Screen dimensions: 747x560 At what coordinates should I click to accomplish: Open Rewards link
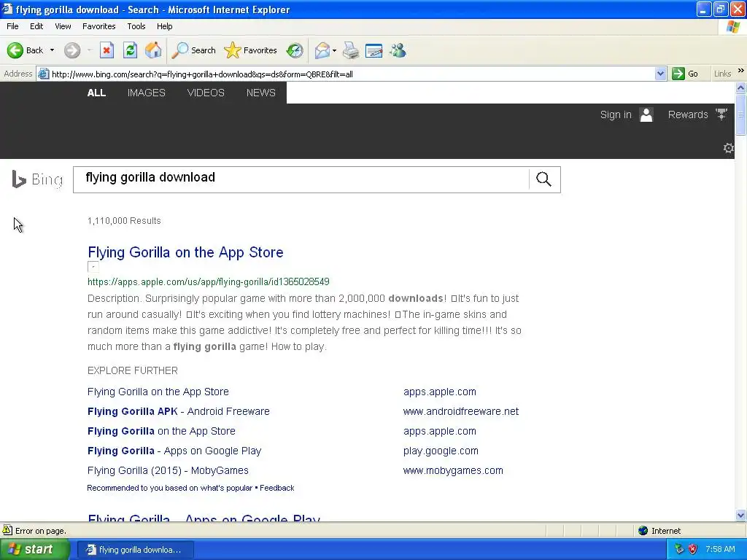tap(688, 114)
